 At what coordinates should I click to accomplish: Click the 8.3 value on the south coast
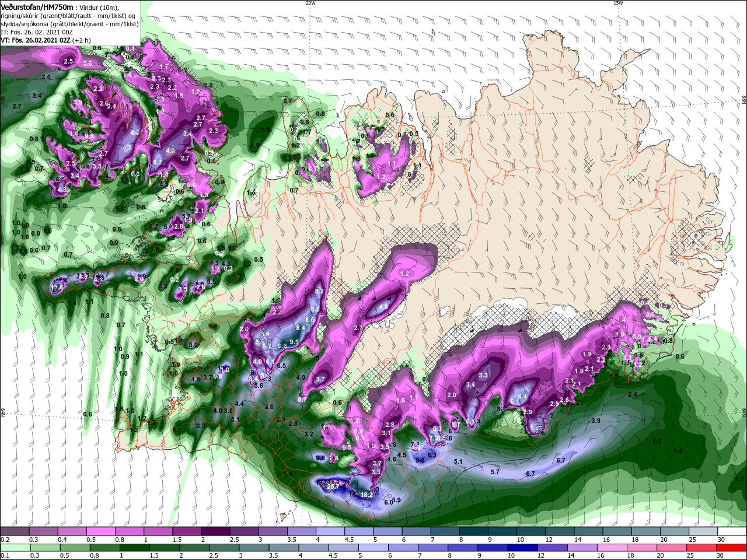(x=432, y=454)
